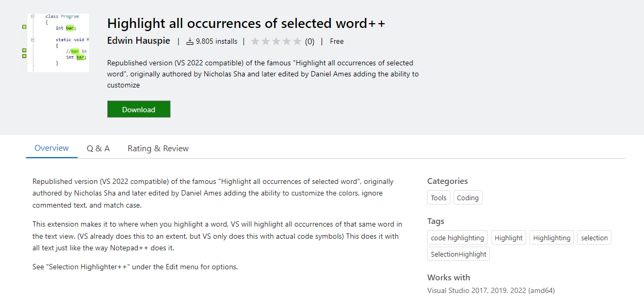Image resolution: width=644 pixels, height=303 pixels.
Task: Click the 9,805 installs count text
Action: point(216,41)
